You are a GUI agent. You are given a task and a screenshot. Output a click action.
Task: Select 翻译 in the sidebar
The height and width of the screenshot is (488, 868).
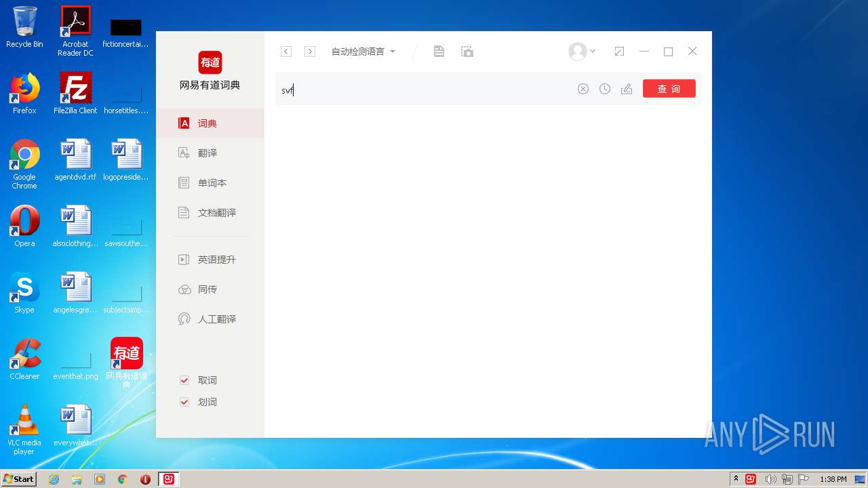210,153
